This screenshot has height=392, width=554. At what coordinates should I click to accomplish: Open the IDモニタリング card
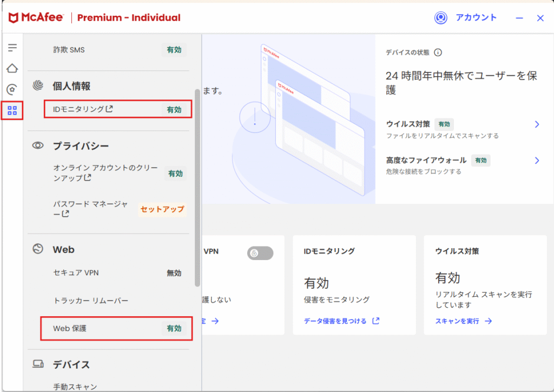(354, 285)
